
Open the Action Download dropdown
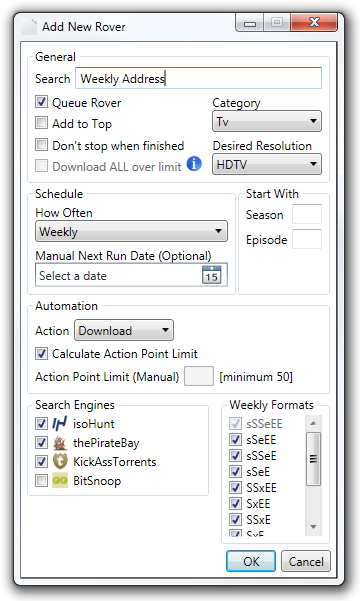coord(124,330)
